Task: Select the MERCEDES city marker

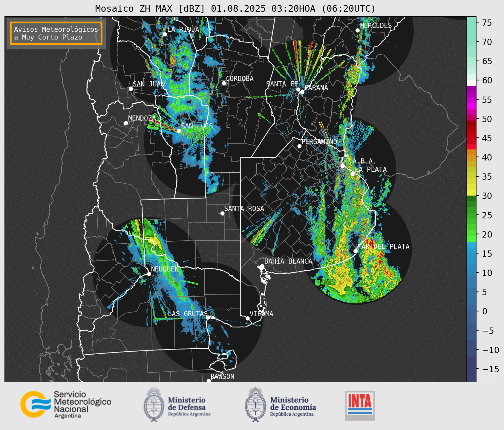Action: [357, 31]
